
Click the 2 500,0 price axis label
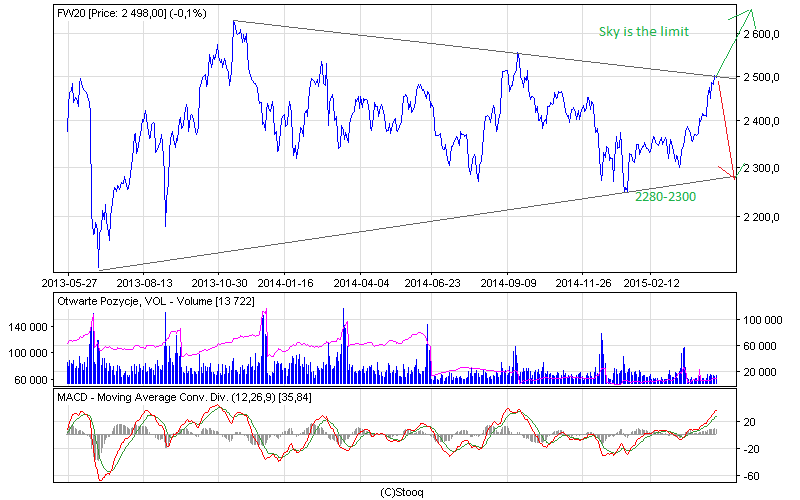pos(762,78)
